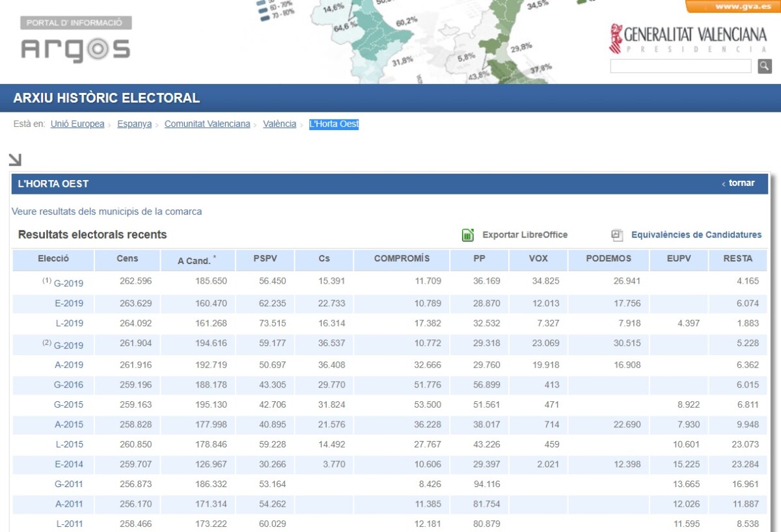
Task: Click the Exportar LibreOffice spreadsheet icon
Action: coord(468,235)
